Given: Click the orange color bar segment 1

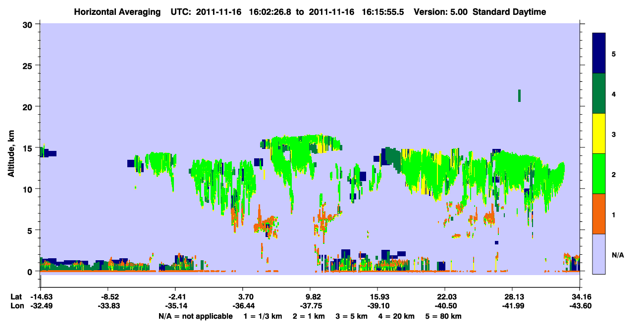Looking at the screenshot, I should pyautogui.click(x=599, y=214).
